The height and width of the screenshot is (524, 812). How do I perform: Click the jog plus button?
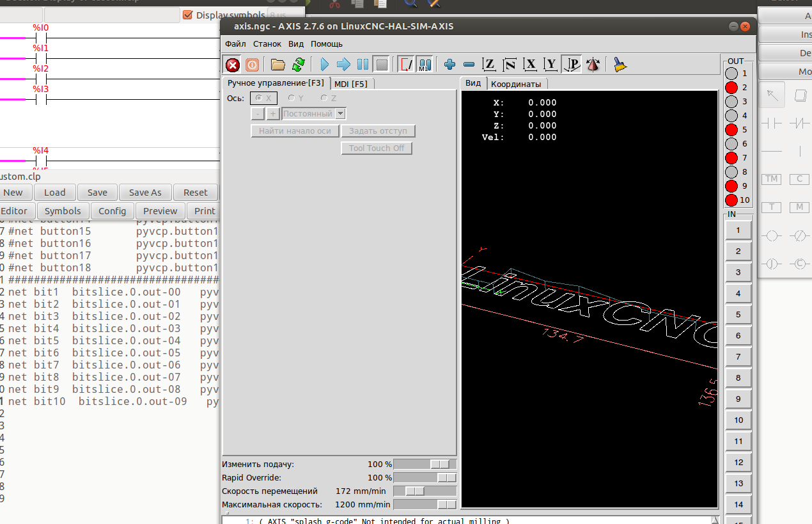(x=273, y=113)
